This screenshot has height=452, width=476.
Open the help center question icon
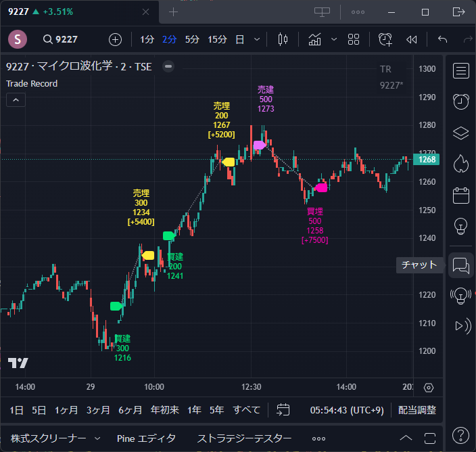coord(461,435)
